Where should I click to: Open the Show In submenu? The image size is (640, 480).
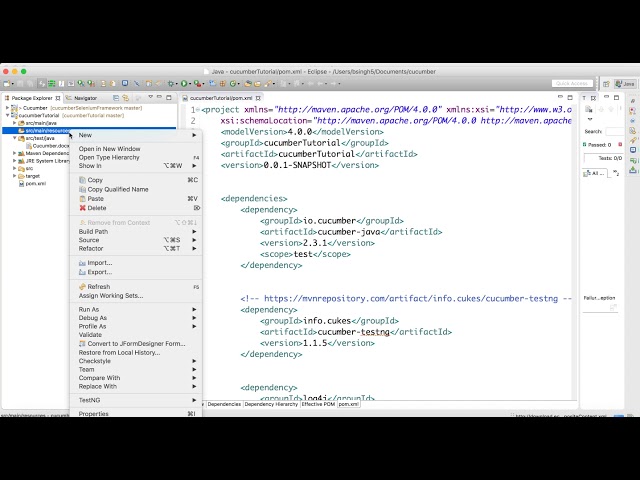(136, 166)
